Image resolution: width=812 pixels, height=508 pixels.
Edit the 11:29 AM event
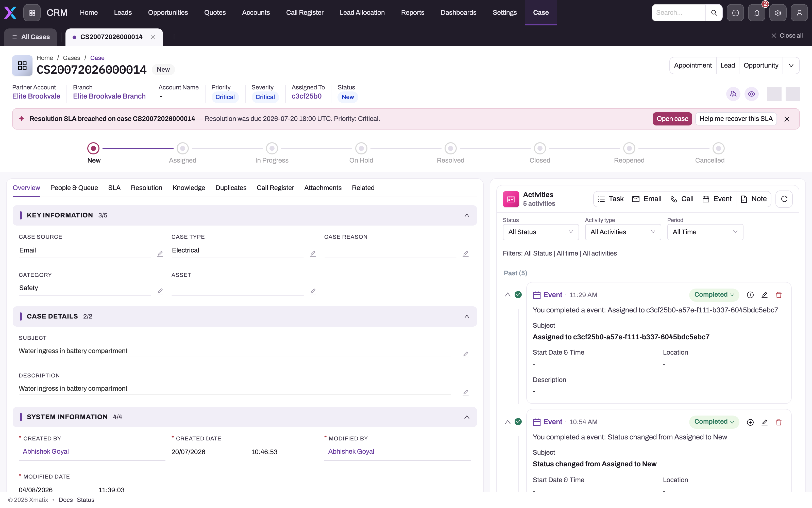(764, 295)
